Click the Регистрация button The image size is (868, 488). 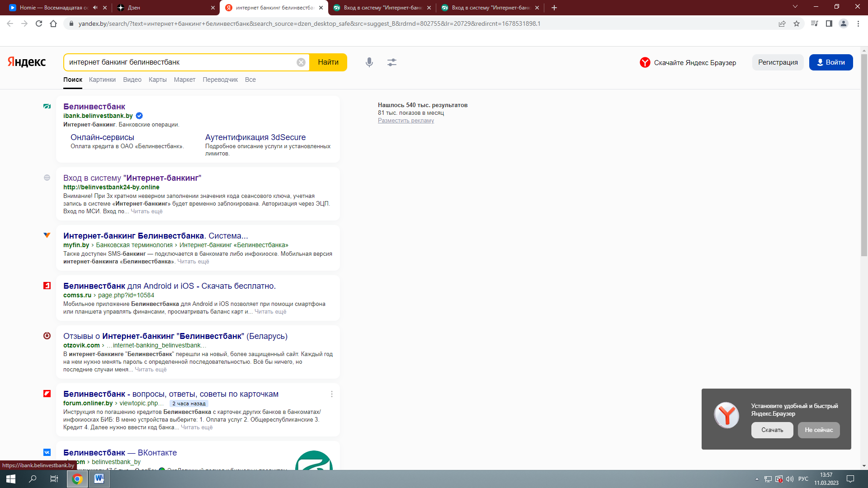[778, 62]
